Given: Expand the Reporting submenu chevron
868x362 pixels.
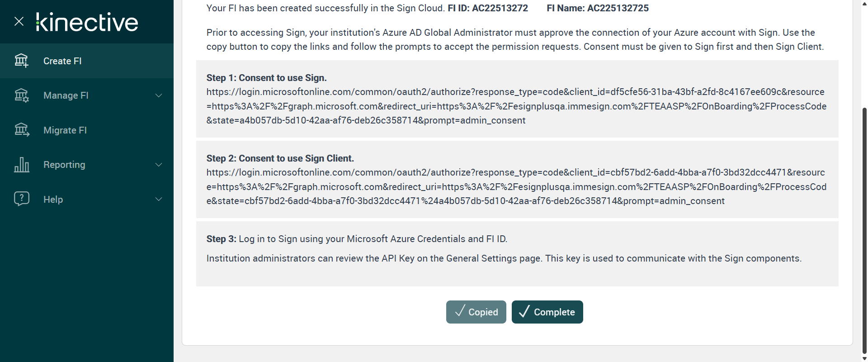Looking at the screenshot, I should [159, 165].
